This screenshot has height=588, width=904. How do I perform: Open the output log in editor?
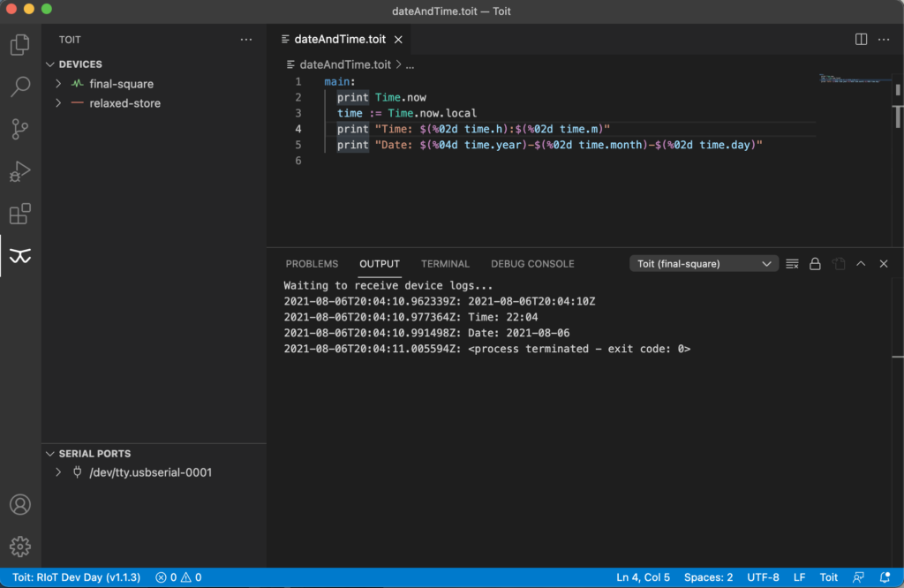pos(839,263)
